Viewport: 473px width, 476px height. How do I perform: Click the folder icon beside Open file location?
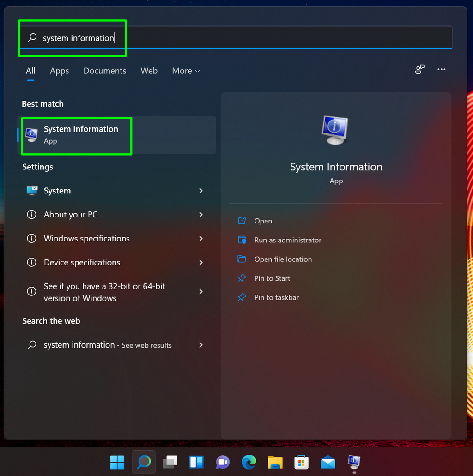click(x=242, y=259)
